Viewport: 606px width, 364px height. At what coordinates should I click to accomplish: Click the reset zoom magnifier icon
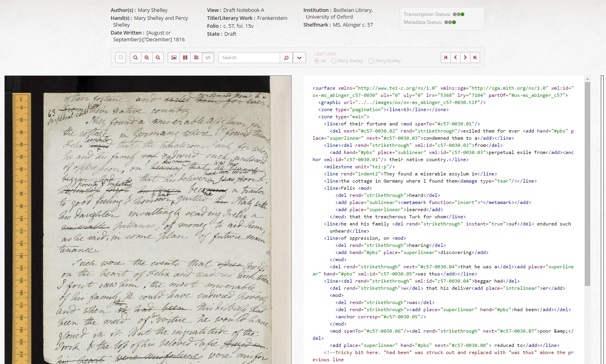(136, 58)
